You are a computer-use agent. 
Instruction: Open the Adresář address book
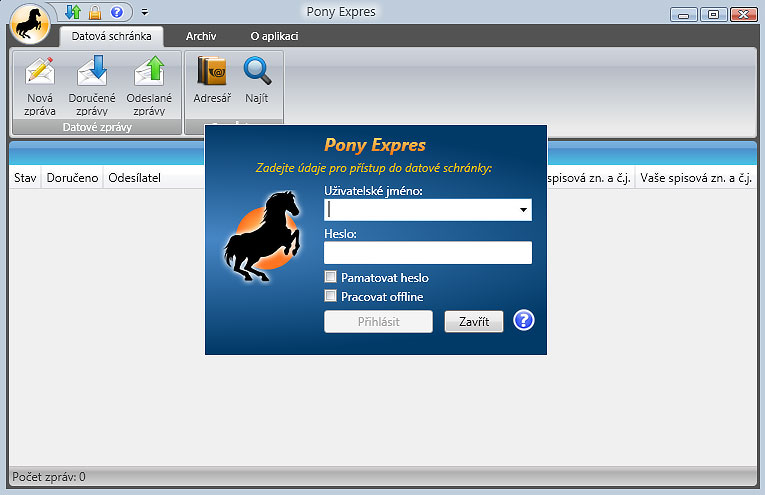point(212,80)
